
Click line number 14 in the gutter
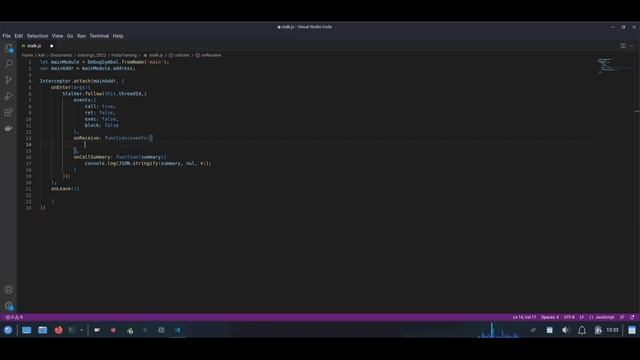coord(29,144)
